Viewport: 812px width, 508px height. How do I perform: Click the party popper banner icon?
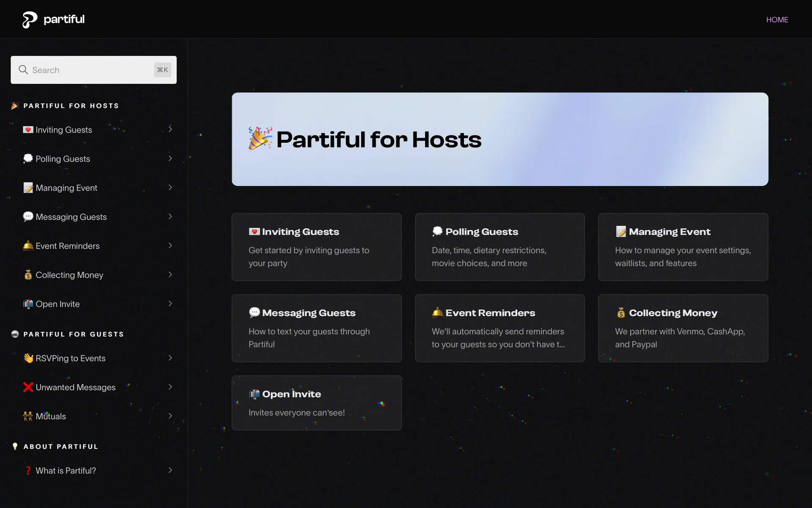(260, 138)
